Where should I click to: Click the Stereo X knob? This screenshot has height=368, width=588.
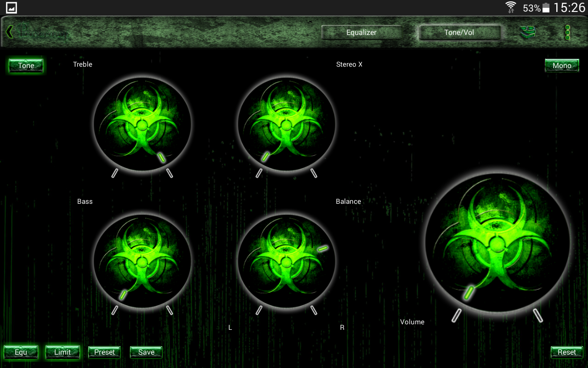click(287, 124)
